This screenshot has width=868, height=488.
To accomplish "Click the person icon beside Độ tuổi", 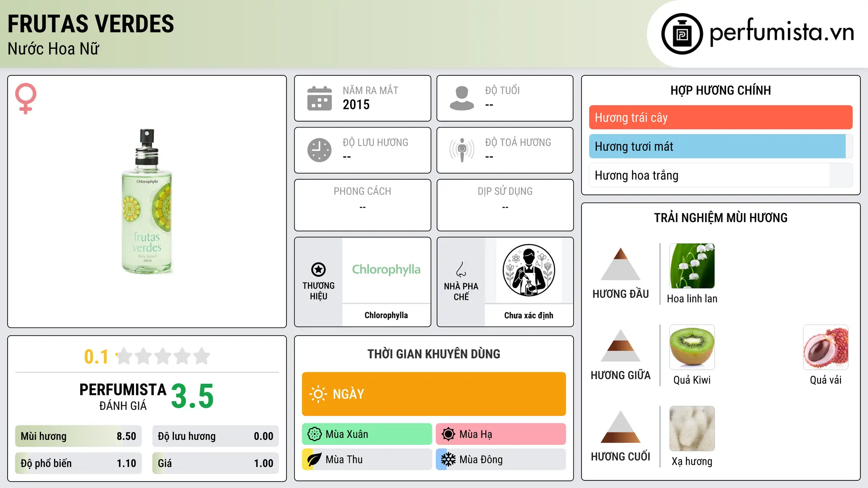I will click(x=462, y=98).
